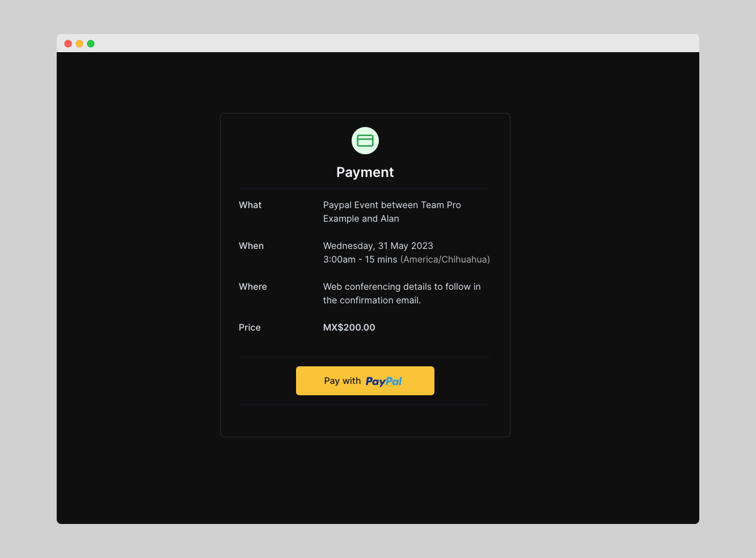The image size is (756, 558).
Task: Click the green macOS traffic light dot
Action: [91, 43]
